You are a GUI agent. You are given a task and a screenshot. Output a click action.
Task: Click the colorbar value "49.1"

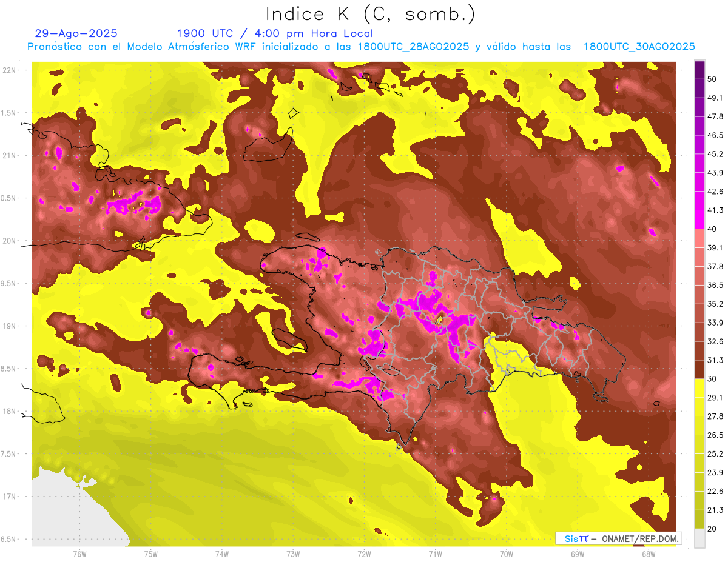click(715, 98)
